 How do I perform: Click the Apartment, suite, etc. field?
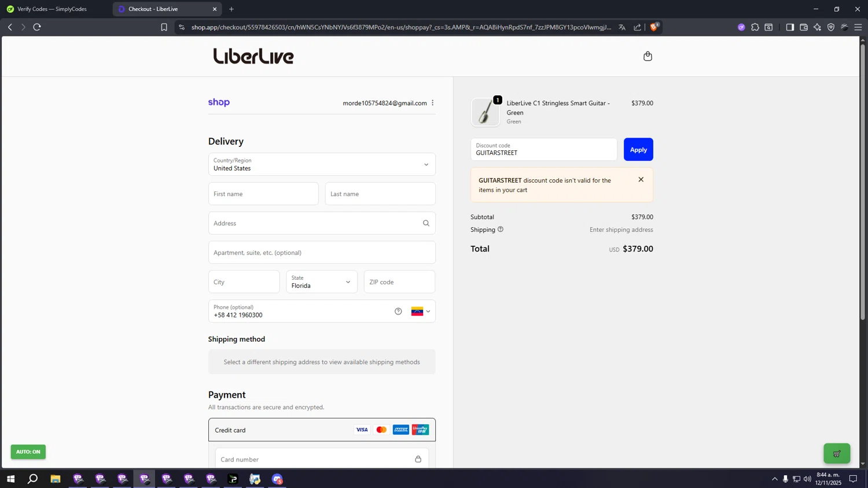click(x=322, y=253)
